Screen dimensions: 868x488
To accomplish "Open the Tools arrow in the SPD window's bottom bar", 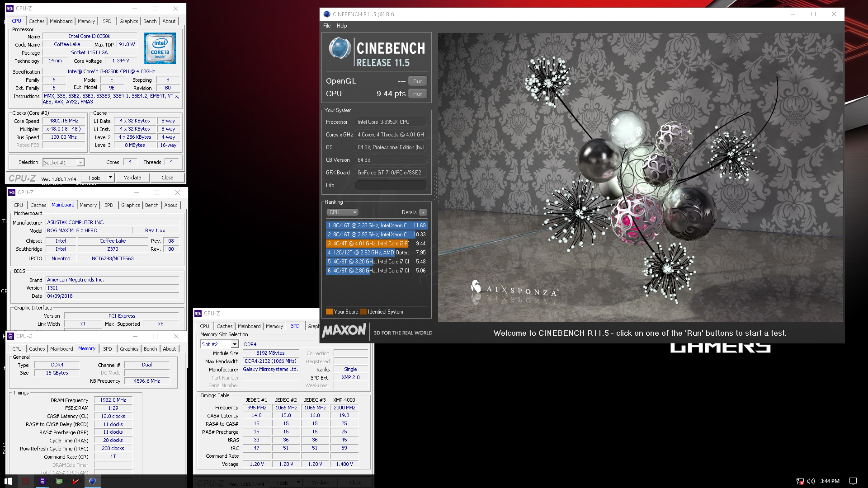I will pyautogui.click(x=298, y=483).
